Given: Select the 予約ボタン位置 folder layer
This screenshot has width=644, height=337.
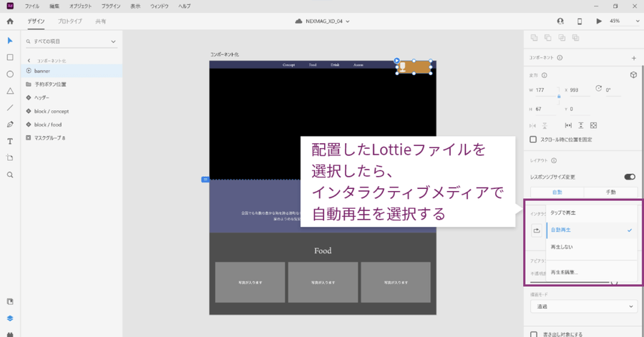Looking at the screenshot, I should 72,84.
